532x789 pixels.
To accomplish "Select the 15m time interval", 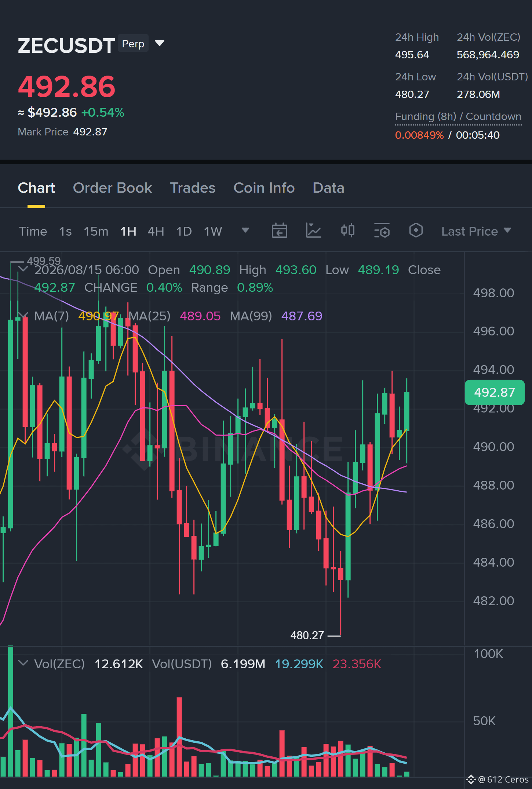I will click(x=96, y=231).
